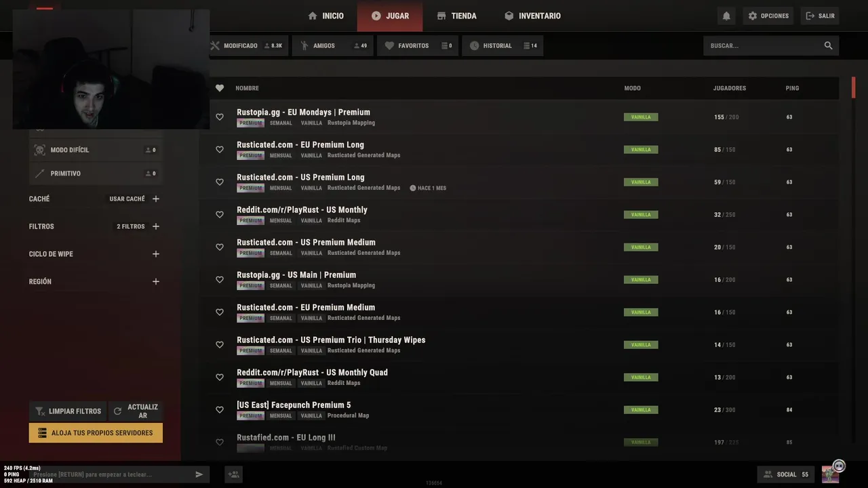
Task: Switch to Historial server list
Action: coord(502,45)
